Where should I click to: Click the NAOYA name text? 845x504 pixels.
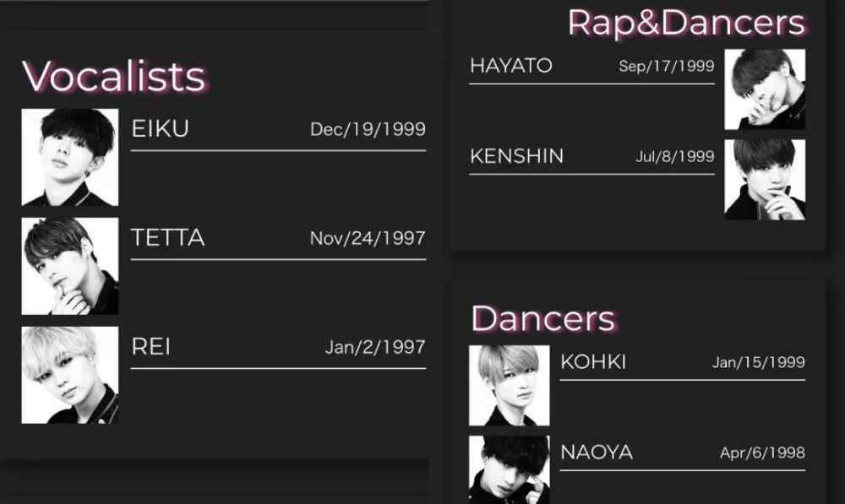[597, 453]
